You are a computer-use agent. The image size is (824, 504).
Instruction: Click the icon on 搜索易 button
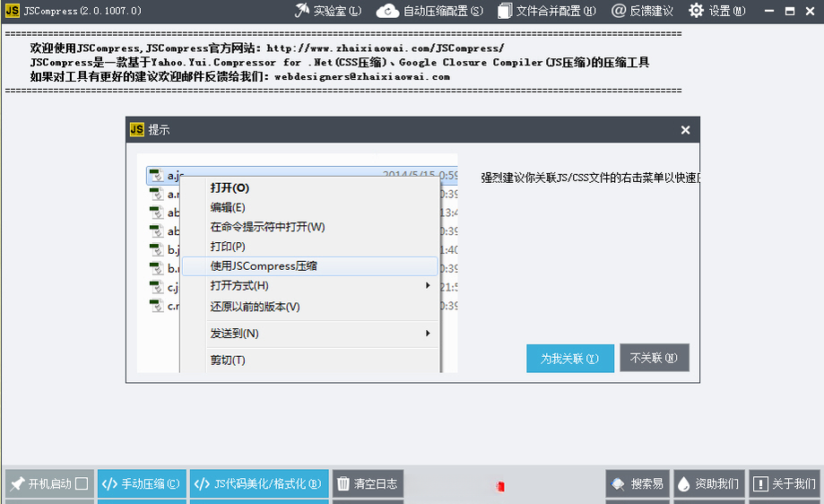click(x=618, y=483)
